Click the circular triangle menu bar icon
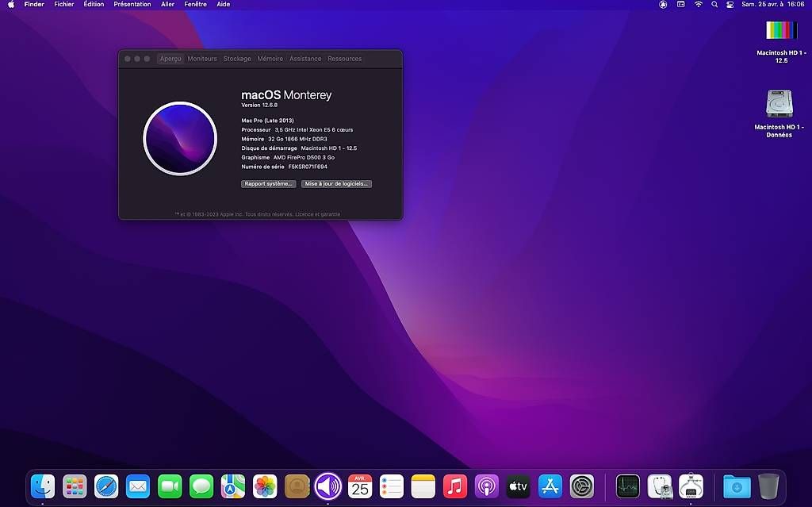The height and width of the screenshot is (507, 812). tap(663, 4)
